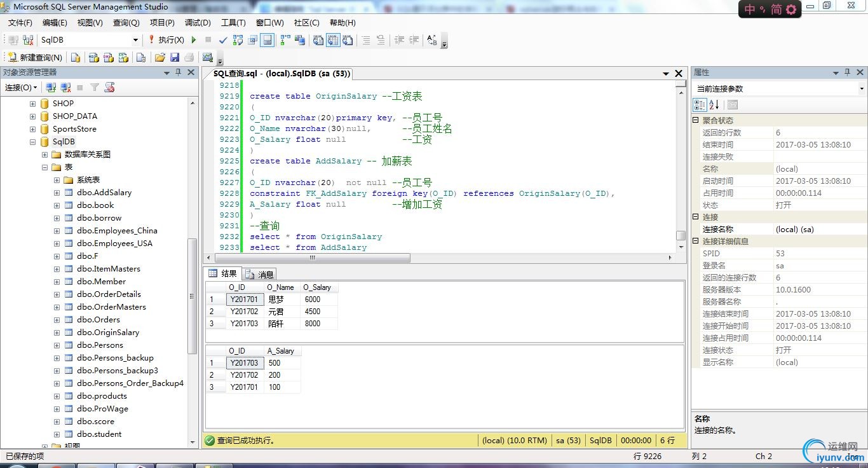Toggle IntelliSense enabled button
This screenshot has width=868, height=468.
[x=268, y=40]
